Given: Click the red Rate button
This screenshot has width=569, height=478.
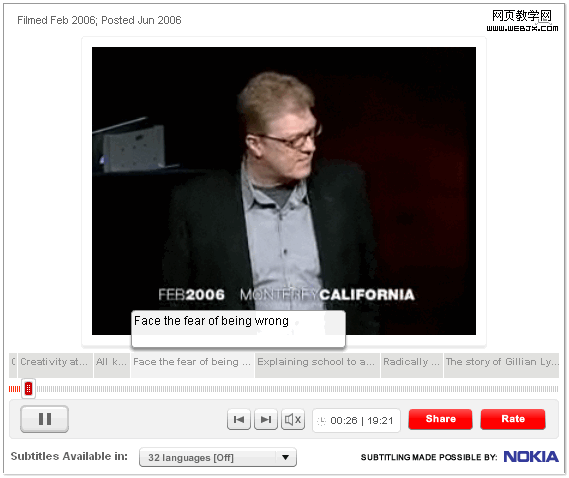Looking at the screenshot, I should (x=513, y=419).
